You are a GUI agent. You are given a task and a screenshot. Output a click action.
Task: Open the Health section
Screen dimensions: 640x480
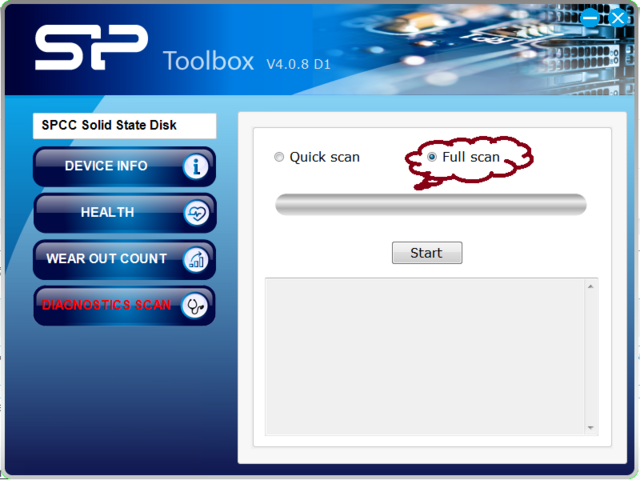click(124, 213)
